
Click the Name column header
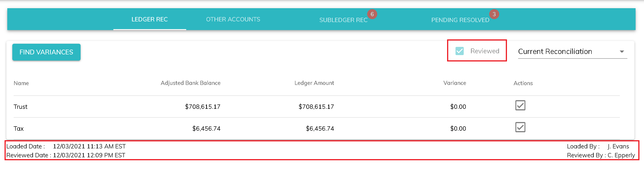[x=21, y=83]
